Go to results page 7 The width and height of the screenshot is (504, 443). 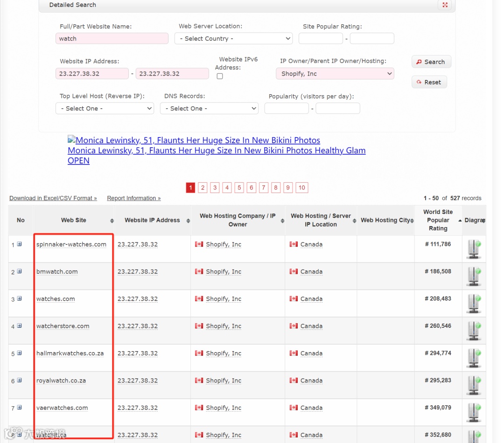click(264, 187)
